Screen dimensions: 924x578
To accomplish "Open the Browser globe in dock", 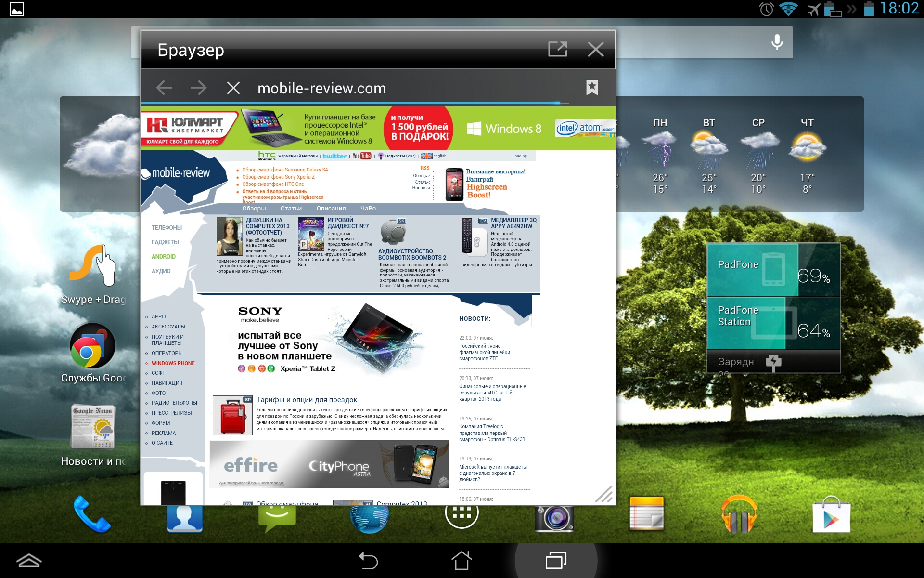I will pos(369,519).
